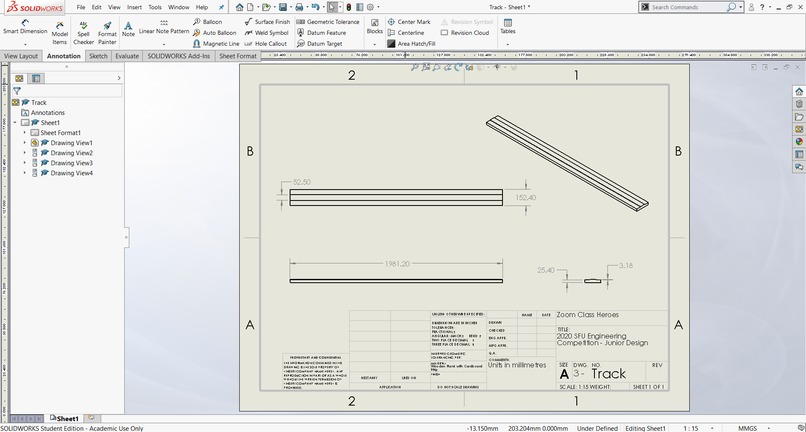Insert a Datum Target
806x432 pixels.
coord(319,44)
